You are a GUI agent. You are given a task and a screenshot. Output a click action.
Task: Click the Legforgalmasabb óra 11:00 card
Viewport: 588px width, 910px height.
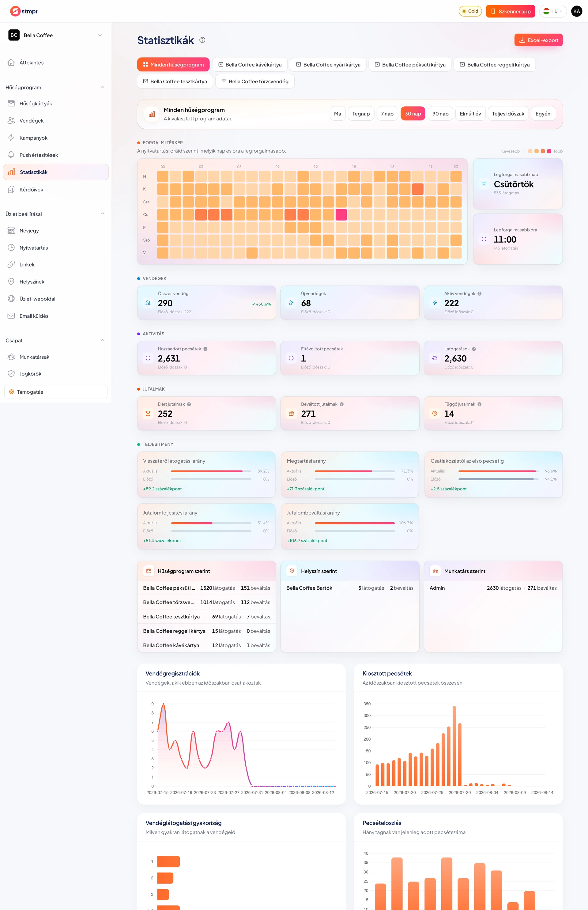[518, 239]
